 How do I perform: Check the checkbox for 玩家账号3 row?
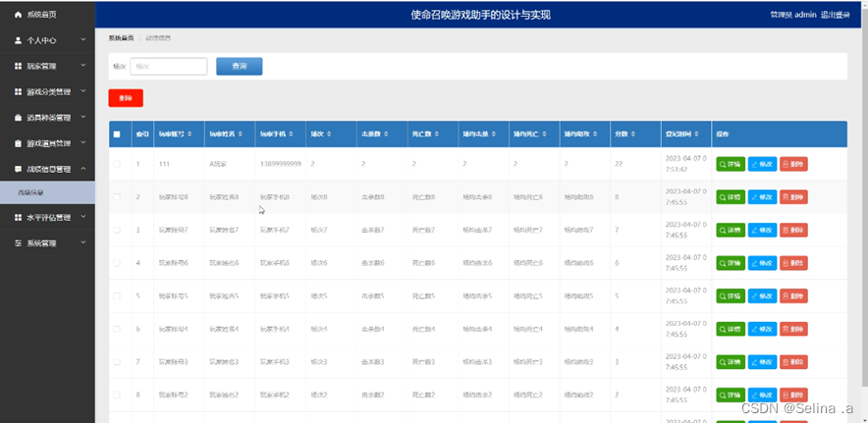(x=117, y=362)
